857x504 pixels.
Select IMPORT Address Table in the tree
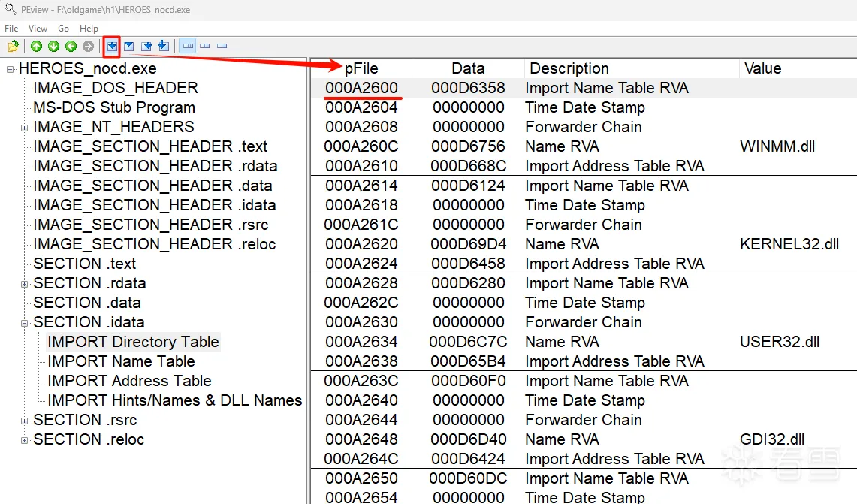pos(129,381)
